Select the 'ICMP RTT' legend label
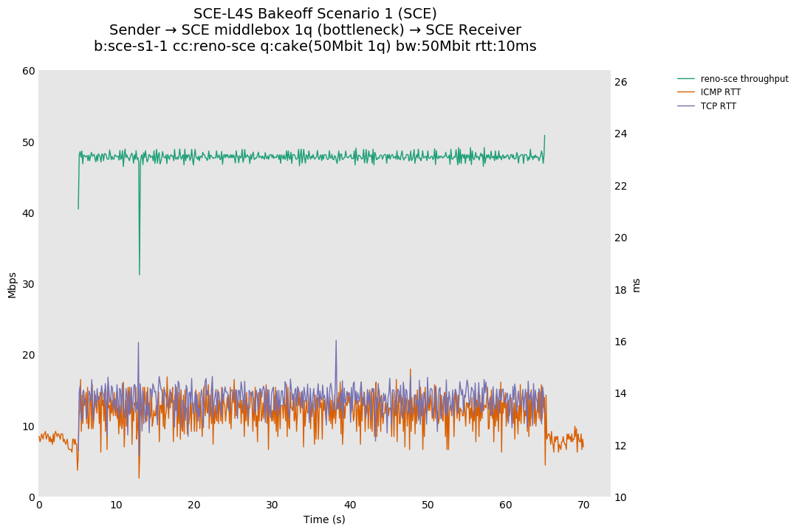The width and height of the screenshot is (799, 532). coord(720,92)
